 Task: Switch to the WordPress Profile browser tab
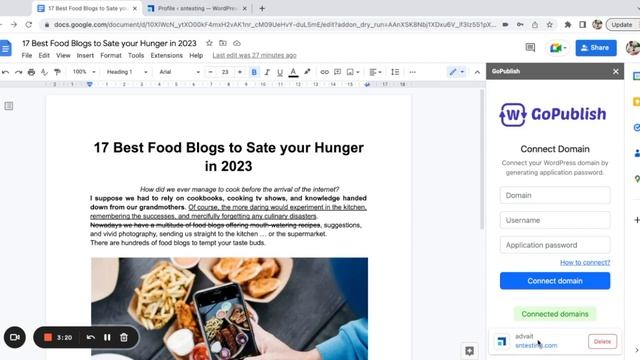coord(197,8)
